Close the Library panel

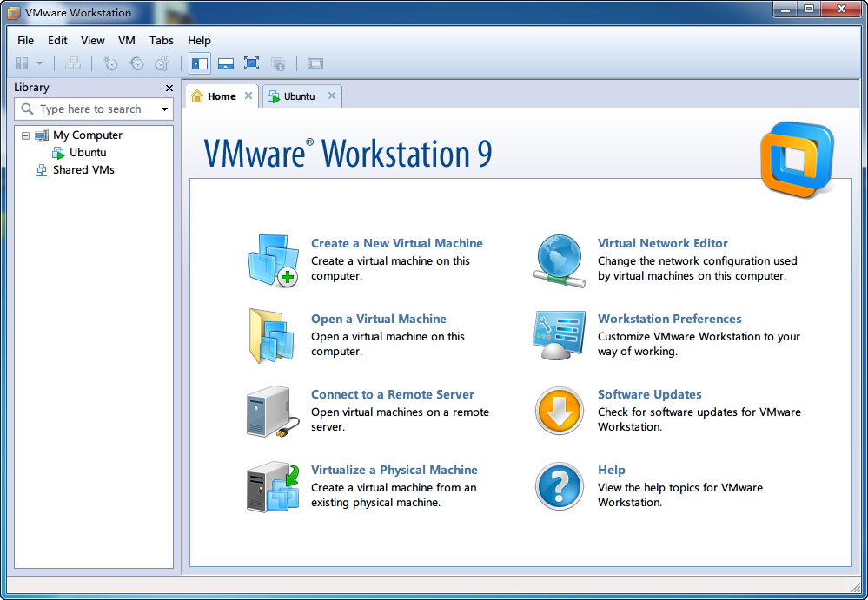[169, 88]
